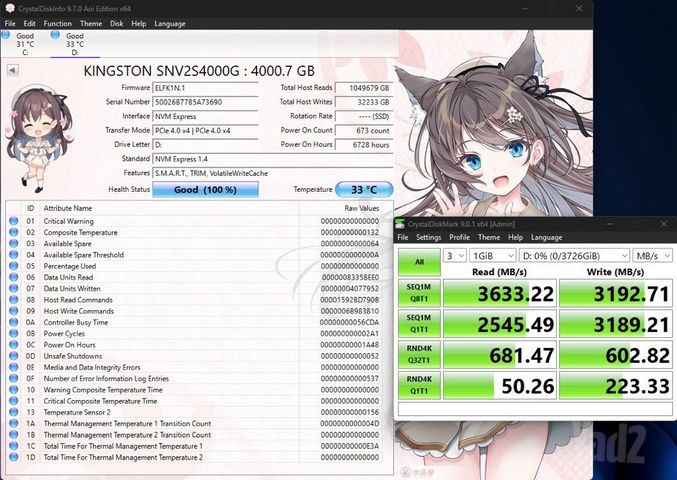
Task: Open Edit menu in CrystalDiskInfo
Action: click(x=29, y=24)
